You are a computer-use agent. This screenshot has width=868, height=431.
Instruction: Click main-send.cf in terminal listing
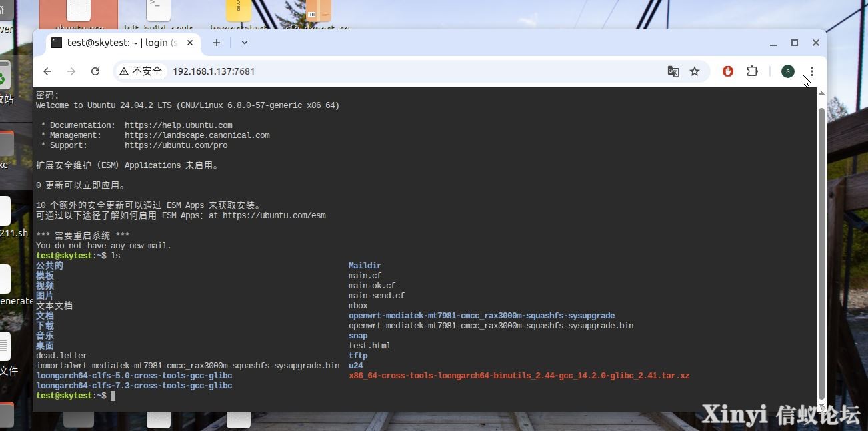[x=377, y=296]
